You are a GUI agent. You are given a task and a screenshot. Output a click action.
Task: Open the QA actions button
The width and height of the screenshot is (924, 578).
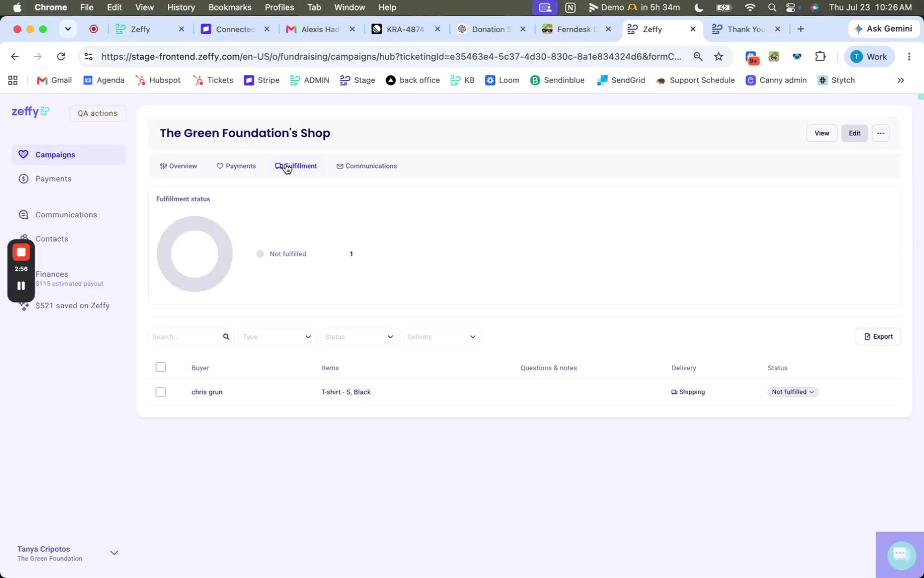97,113
